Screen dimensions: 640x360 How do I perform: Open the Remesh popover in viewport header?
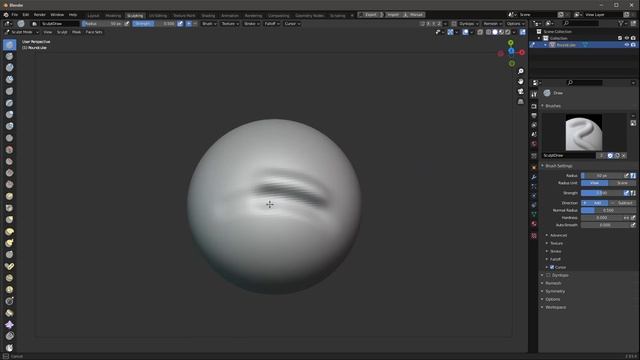click(492, 24)
